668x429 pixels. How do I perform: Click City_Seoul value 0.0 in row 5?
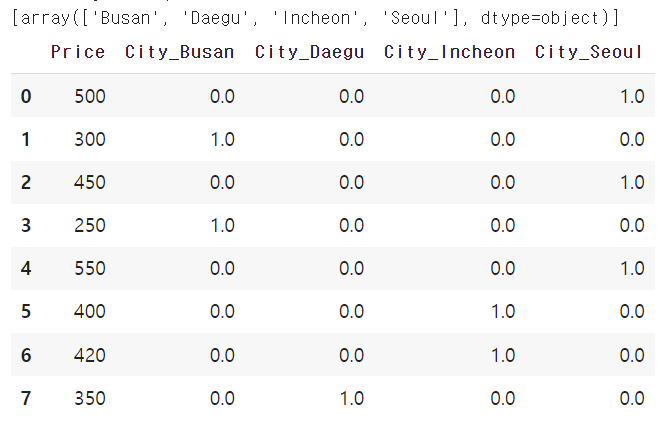point(632,311)
